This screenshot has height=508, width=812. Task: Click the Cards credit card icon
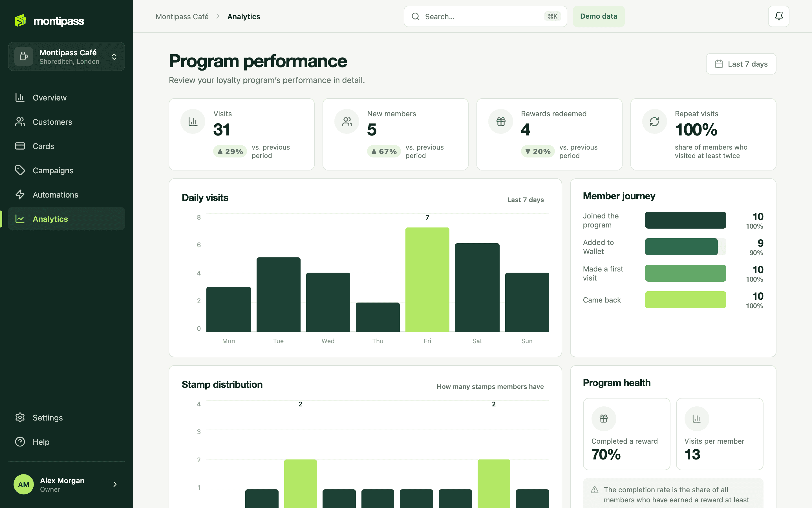click(x=20, y=146)
